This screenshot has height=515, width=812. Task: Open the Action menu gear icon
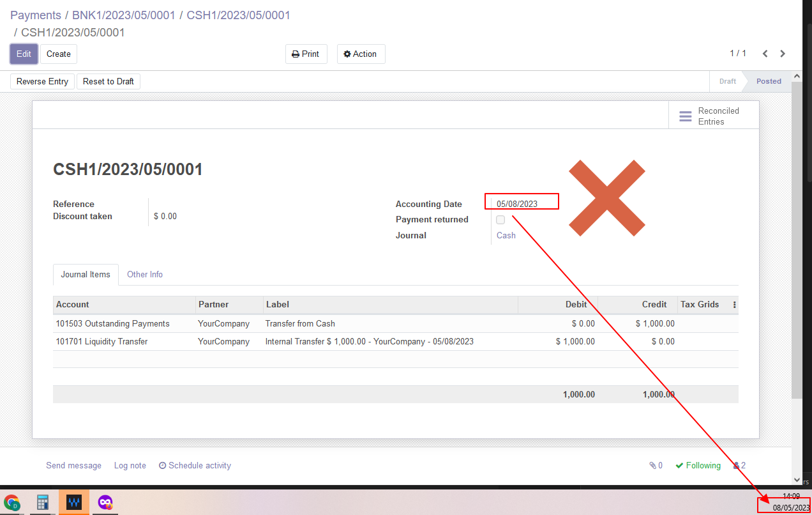(x=361, y=54)
